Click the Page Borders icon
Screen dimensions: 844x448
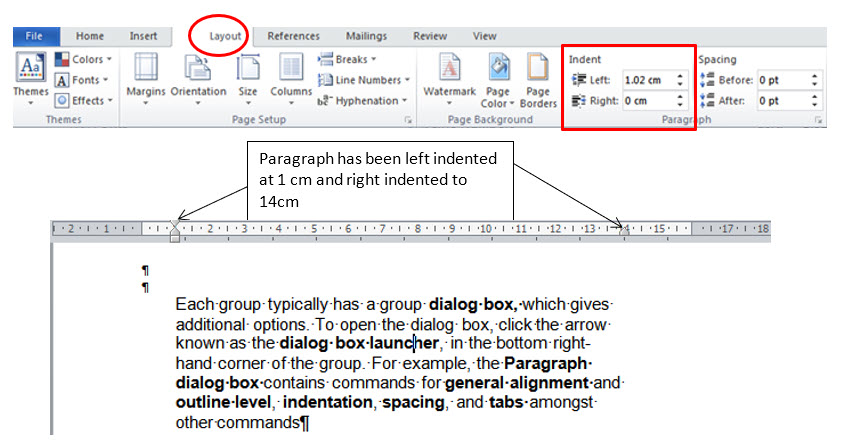pyautogui.click(x=538, y=67)
